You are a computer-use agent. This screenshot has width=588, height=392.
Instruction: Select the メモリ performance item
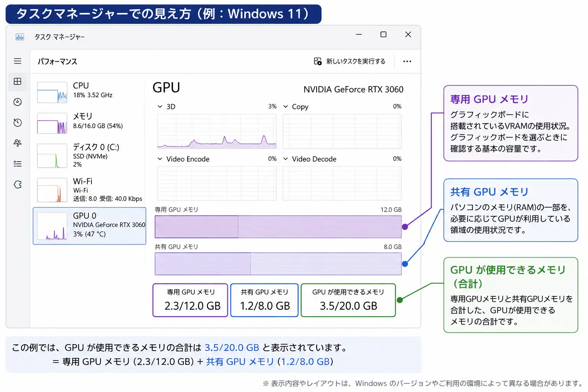(89, 123)
